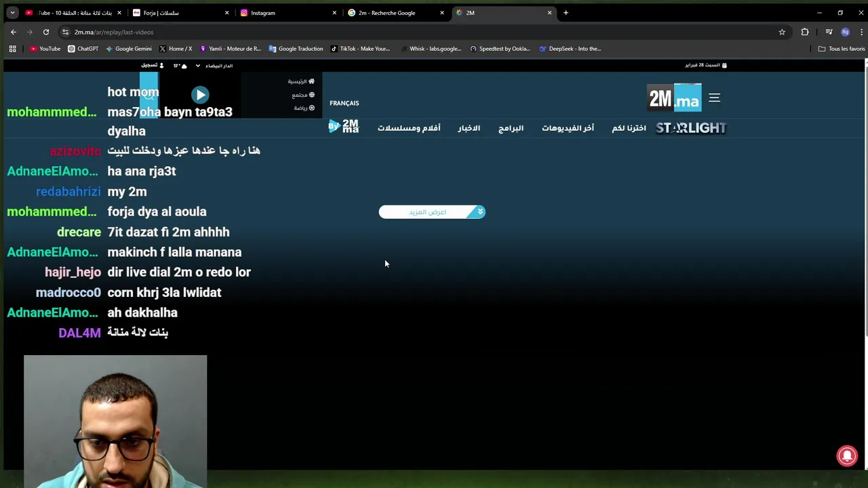Click the address bar URL 2m.ma/ar/replay/last-videos

tap(114, 32)
